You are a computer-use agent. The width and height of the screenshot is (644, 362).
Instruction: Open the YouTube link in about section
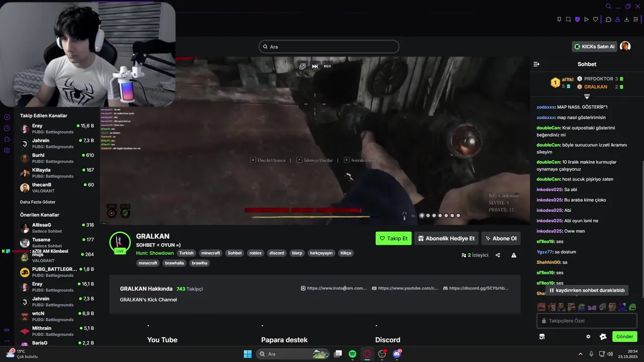[x=405, y=288]
